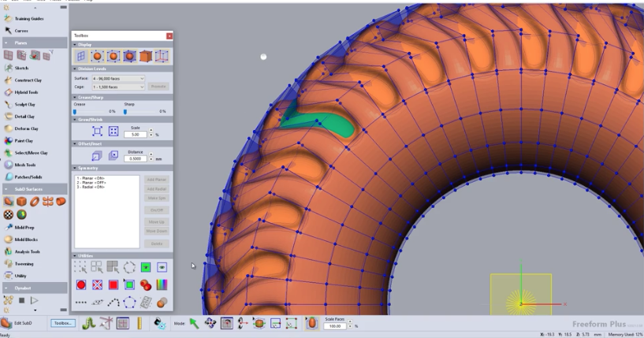Image resolution: width=644 pixels, height=338 pixels.
Task: Click the Offset cube icon
Action: (x=97, y=155)
